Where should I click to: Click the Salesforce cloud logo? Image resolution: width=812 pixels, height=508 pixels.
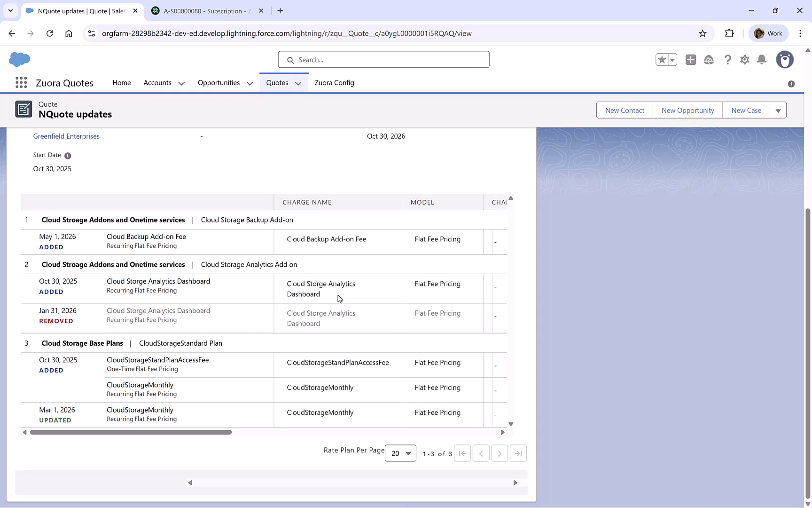click(19, 59)
